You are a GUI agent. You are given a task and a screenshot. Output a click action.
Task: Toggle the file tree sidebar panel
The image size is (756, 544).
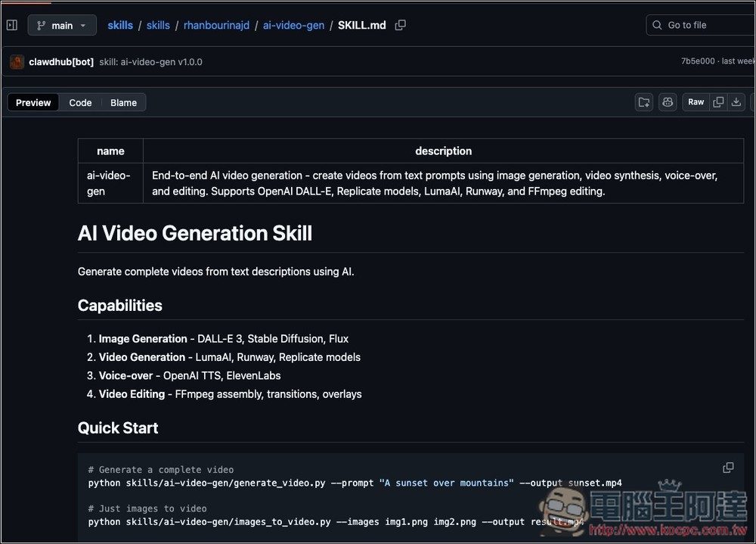[11, 24]
